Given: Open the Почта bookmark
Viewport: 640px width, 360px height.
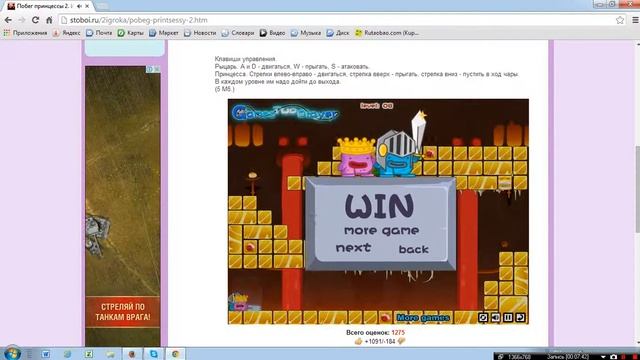Looking at the screenshot, I should tap(99, 33).
